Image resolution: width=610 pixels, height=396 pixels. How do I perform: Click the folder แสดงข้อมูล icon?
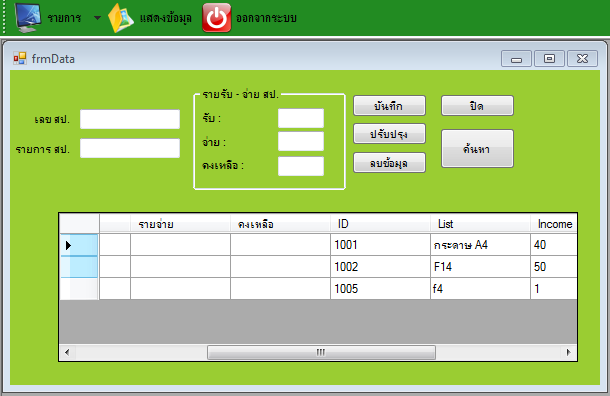[121, 18]
